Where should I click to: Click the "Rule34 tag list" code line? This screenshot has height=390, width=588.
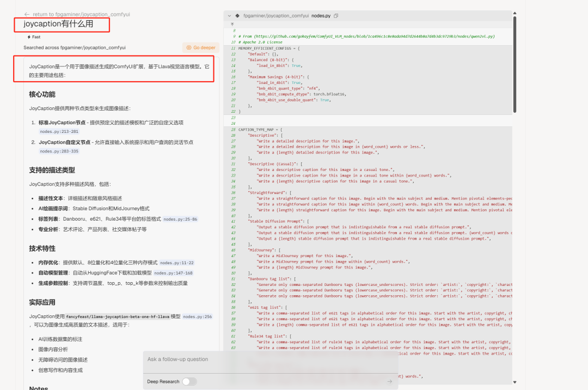269,337
